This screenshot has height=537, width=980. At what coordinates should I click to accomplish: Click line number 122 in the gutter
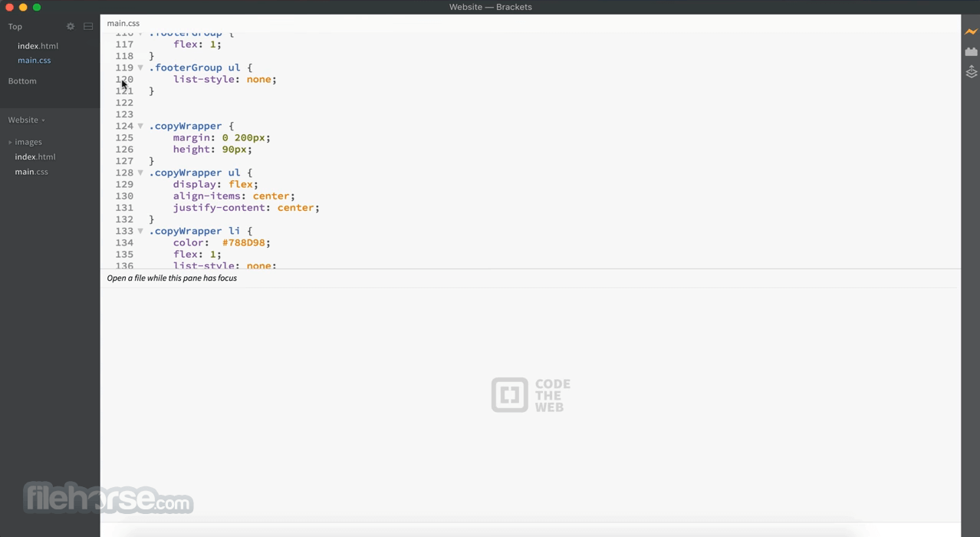click(x=124, y=103)
